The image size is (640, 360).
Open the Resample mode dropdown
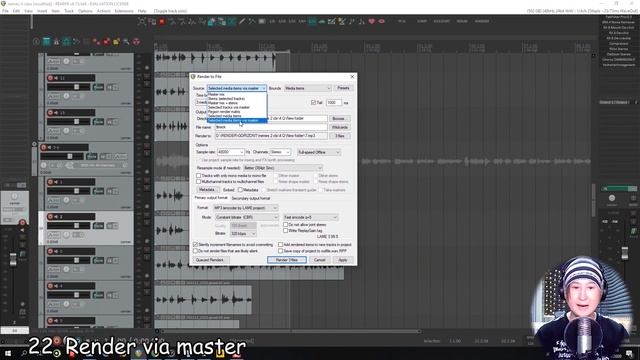point(283,168)
